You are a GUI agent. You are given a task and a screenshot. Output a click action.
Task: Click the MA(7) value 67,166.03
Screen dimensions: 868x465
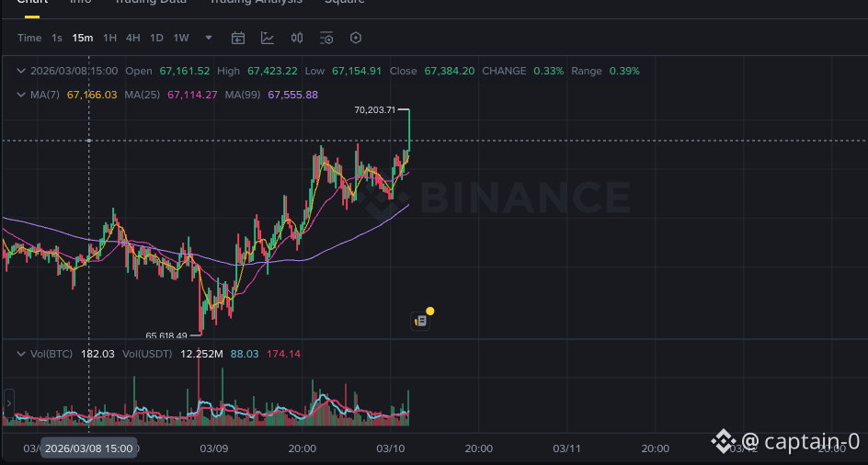tap(92, 95)
